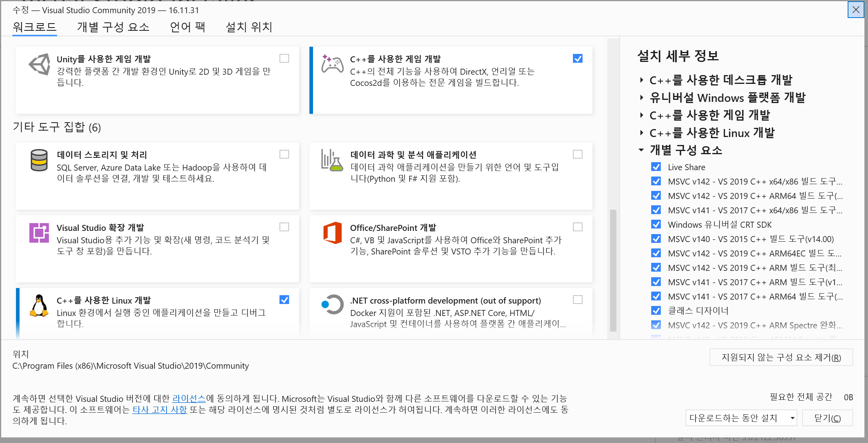Open the 다운로드하는 동안 설치 dropdown
This screenshot has height=443, width=868.
coord(741,418)
